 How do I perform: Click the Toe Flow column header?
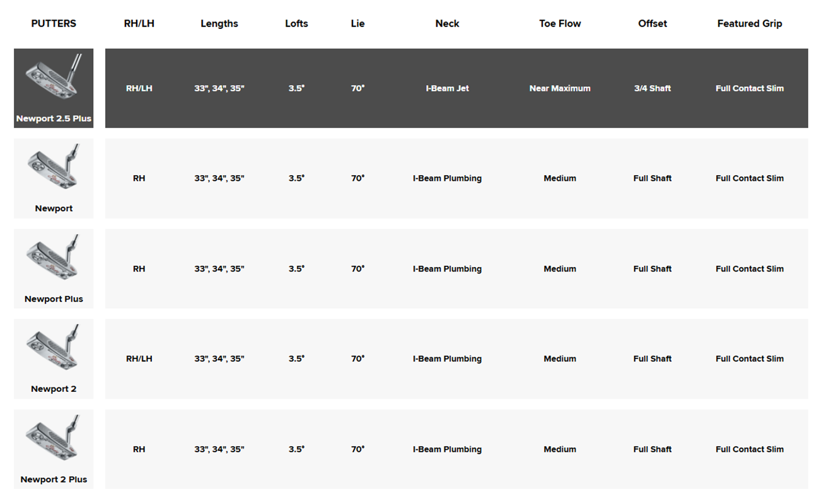[x=560, y=23]
